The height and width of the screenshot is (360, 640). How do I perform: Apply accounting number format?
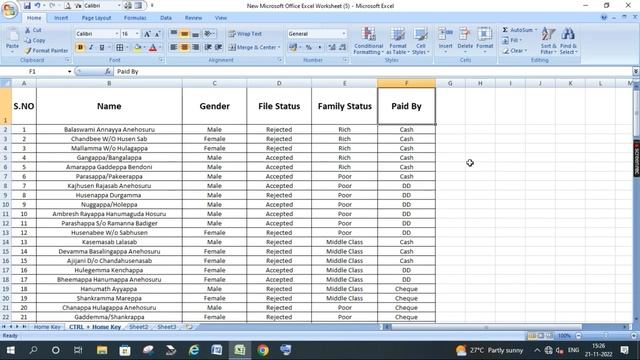point(293,48)
